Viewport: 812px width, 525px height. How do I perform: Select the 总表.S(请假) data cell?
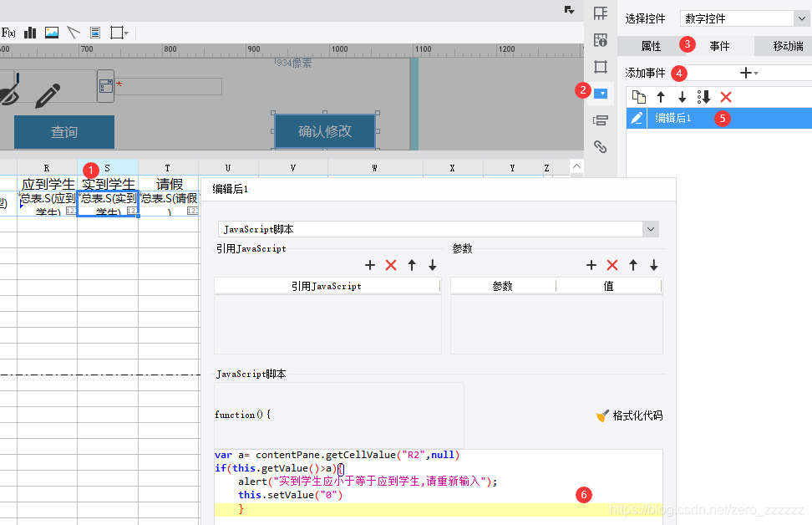coord(168,203)
